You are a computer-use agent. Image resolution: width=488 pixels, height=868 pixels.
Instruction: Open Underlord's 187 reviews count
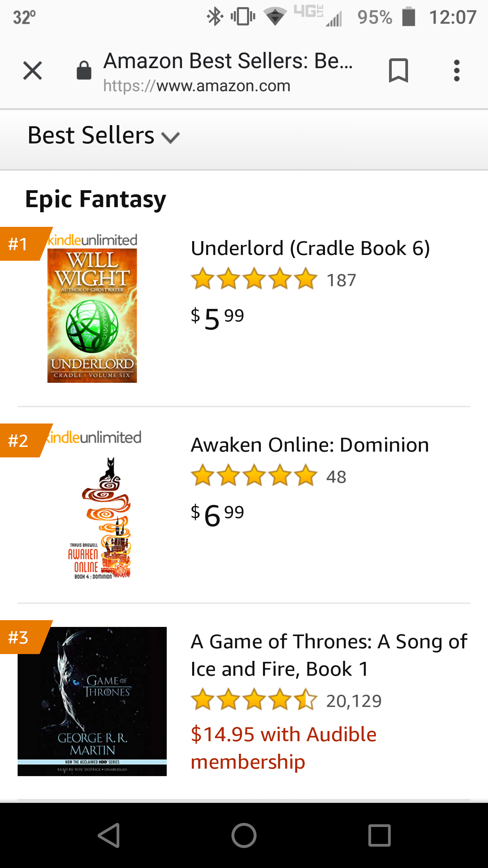coord(341,280)
